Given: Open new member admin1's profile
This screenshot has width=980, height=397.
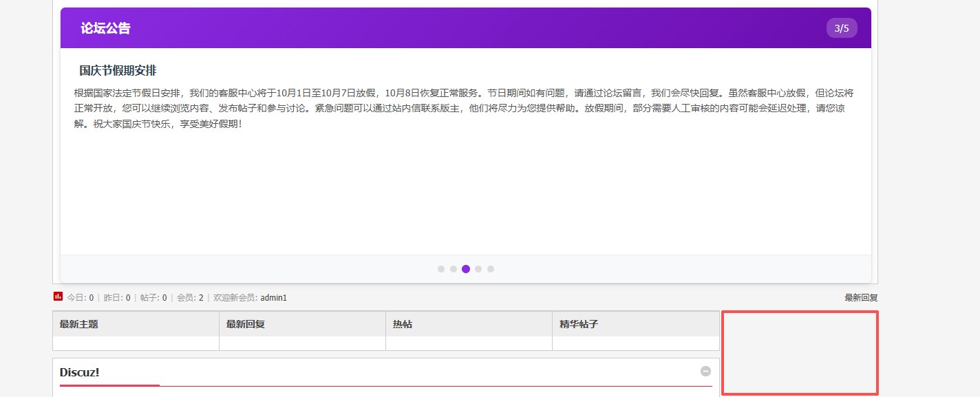Looking at the screenshot, I should 275,297.
